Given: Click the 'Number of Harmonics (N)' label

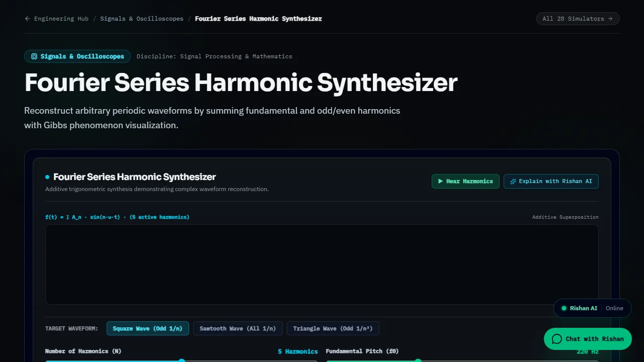Looking at the screenshot, I should (x=83, y=351).
